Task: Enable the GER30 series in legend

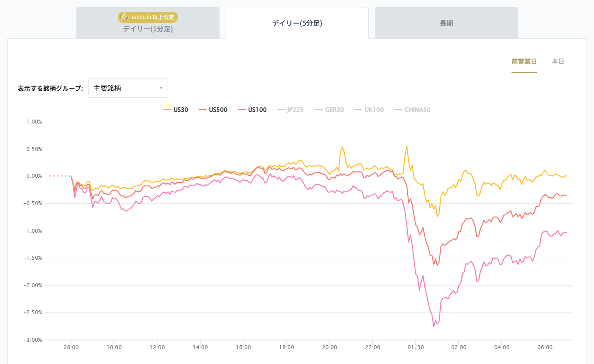Action: pos(334,110)
